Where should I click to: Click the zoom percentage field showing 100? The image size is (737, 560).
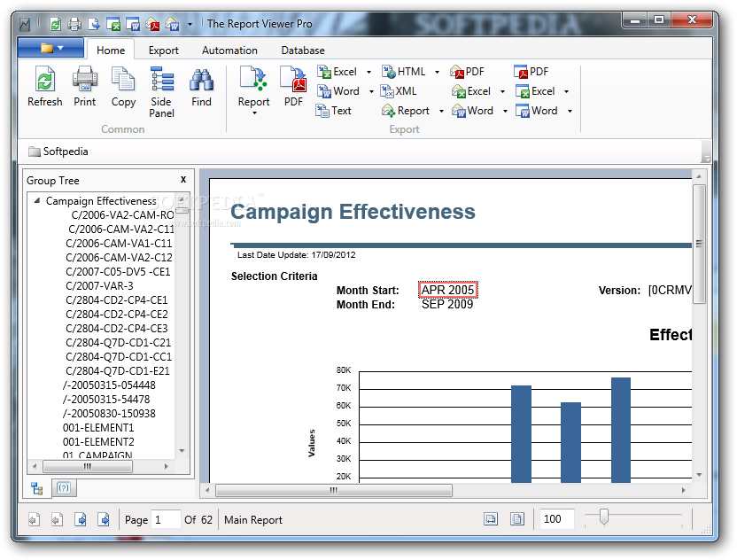pyautogui.click(x=556, y=519)
